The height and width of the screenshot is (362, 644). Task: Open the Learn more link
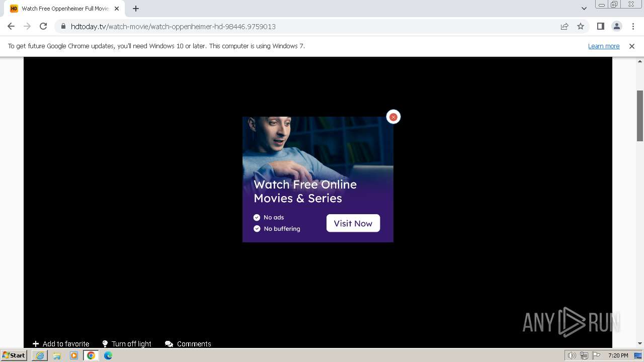604,46
